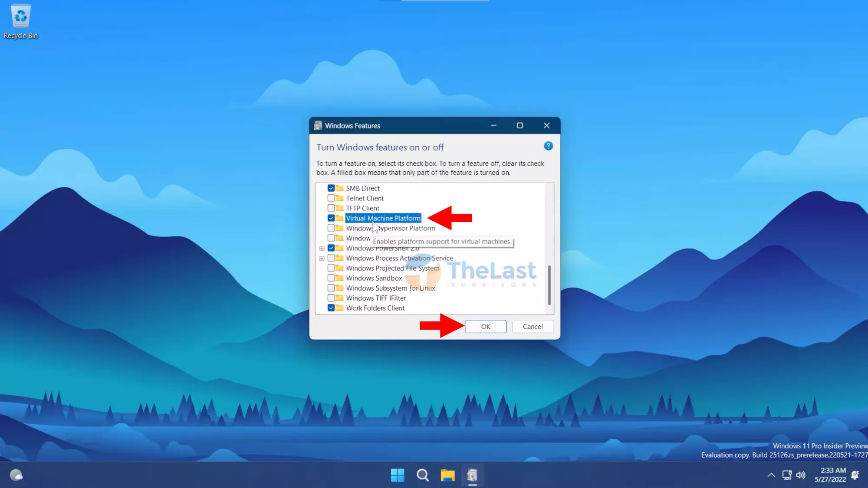Click the feature list scrollbar thumb

point(549,285)
